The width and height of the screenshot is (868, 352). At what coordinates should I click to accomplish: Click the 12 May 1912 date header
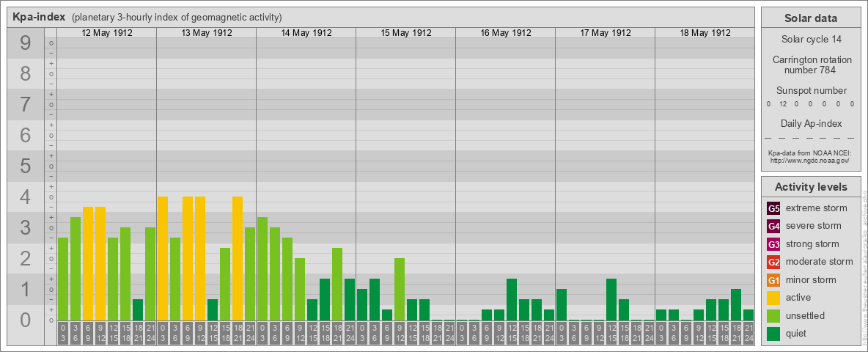107,33
